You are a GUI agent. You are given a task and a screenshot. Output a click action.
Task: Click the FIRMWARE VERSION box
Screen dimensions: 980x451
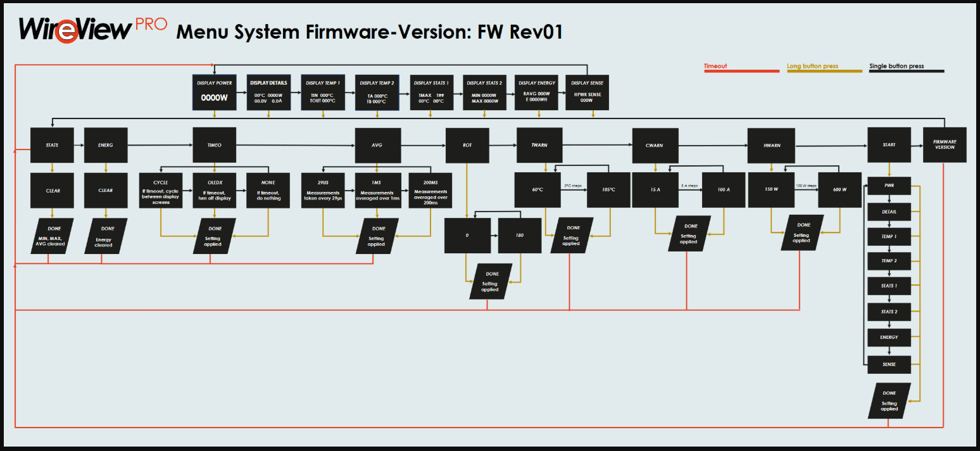[x=945, y=145]
